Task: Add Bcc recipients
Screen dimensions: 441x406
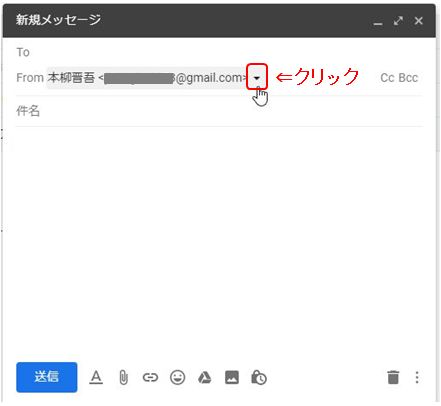Action: [x=408, y=78]
